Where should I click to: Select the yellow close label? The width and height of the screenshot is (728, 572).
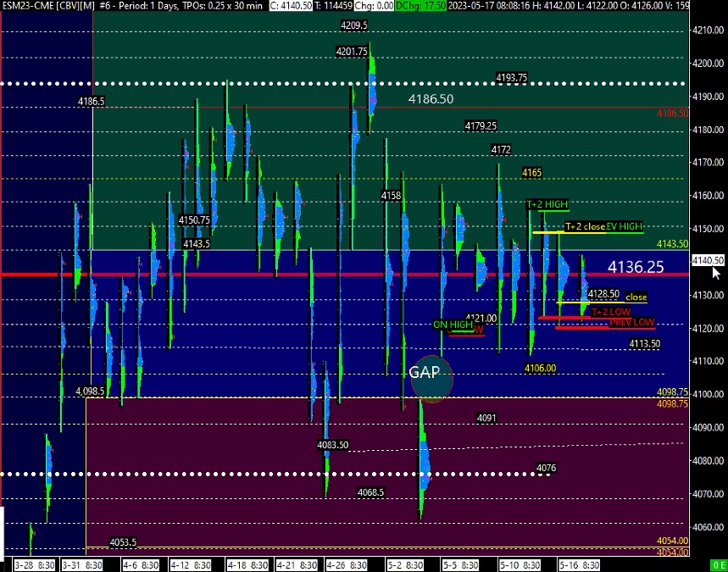pyautogui.click(x=636, y=297)
